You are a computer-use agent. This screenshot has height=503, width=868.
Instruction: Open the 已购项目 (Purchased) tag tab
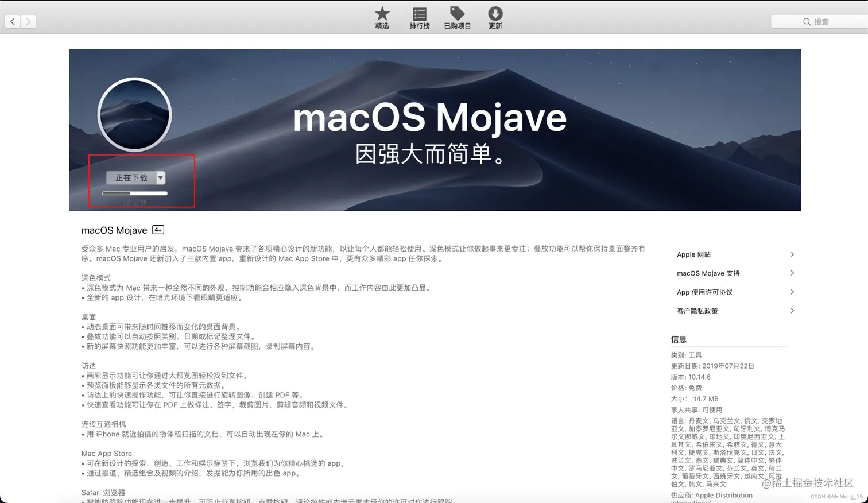coord(458,18)
